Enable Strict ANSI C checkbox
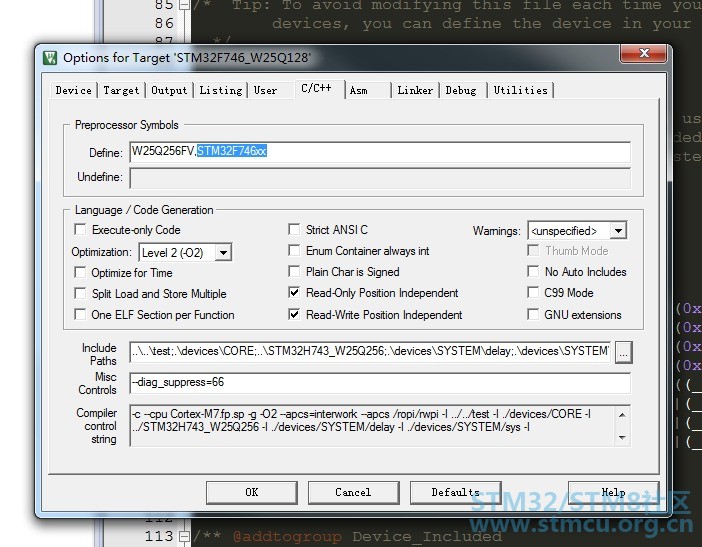The height and width of the screenshot is (547, 702). (x=294, y=230)
